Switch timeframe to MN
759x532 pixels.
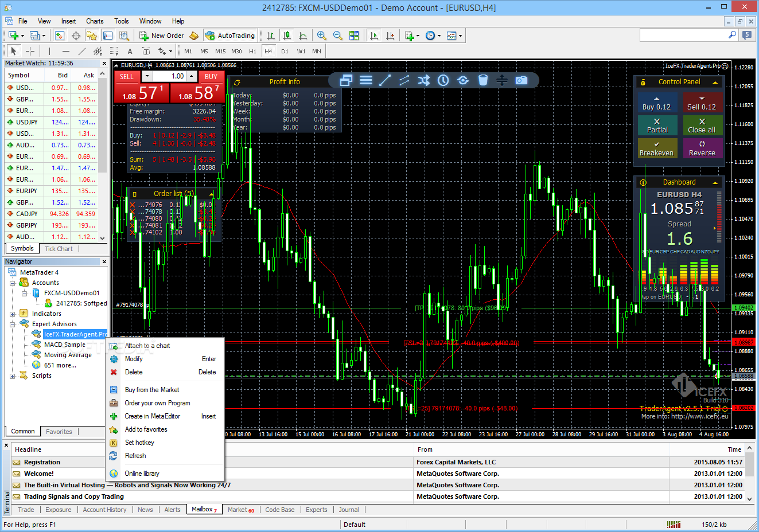pos(317,51)
